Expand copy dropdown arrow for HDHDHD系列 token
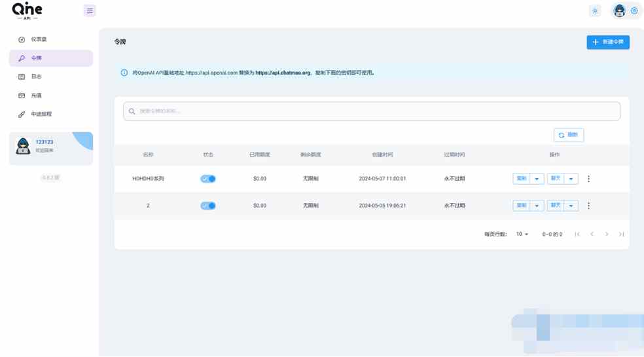The height and width of the screenshot is (357, 644). [537, 179]
